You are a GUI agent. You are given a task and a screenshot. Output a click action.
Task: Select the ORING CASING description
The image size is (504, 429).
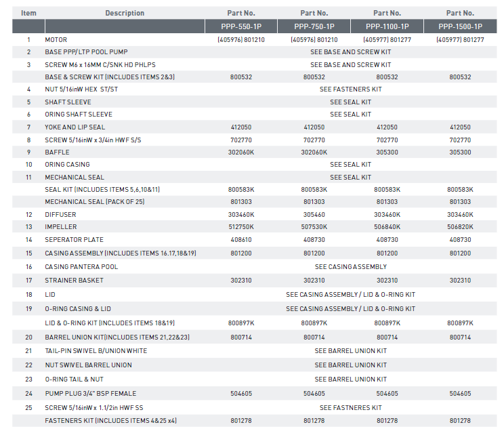[x=67, y=165]
